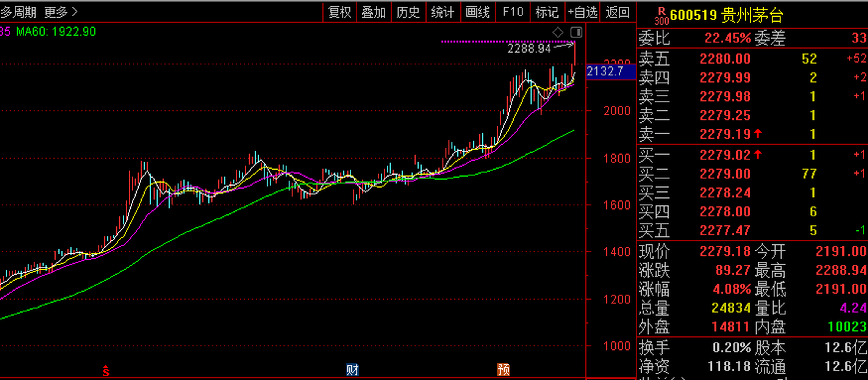Open the 叠加 overlay menu
The image size is (868, 380).
pos(374,12)
